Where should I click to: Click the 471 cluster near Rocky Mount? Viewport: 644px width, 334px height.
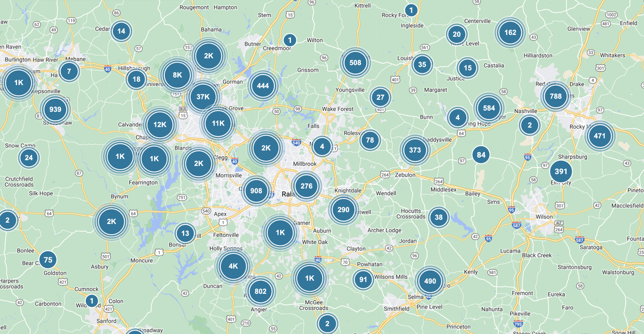coord(600,136)
